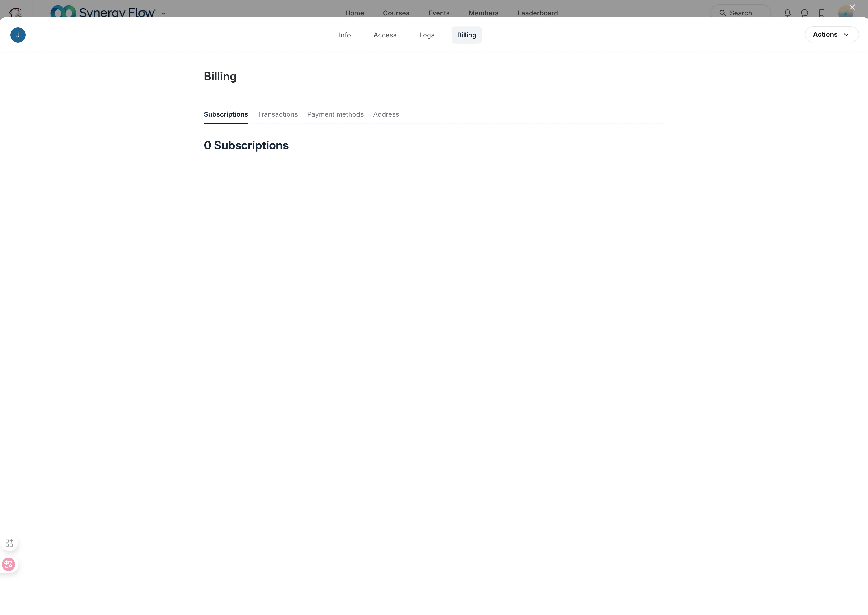
Task: Click the member avatar J
Action: tap(18, 35)
